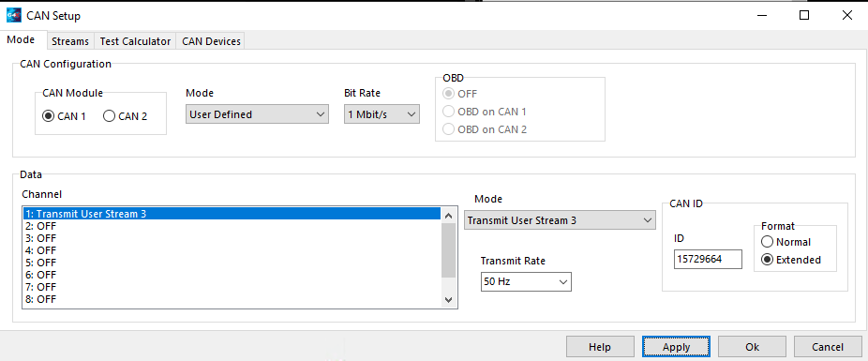
Task: Click the CAN ID input field
Action: tap(708, 259)
